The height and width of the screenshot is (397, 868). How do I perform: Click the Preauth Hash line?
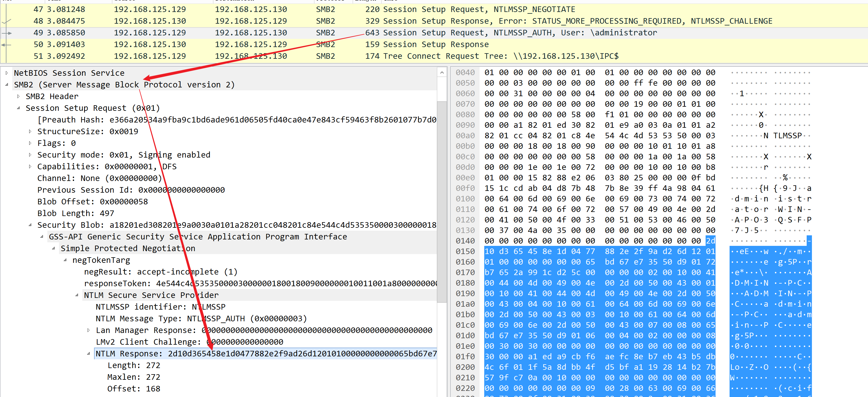pyautogui.click(x=237, y=120)
